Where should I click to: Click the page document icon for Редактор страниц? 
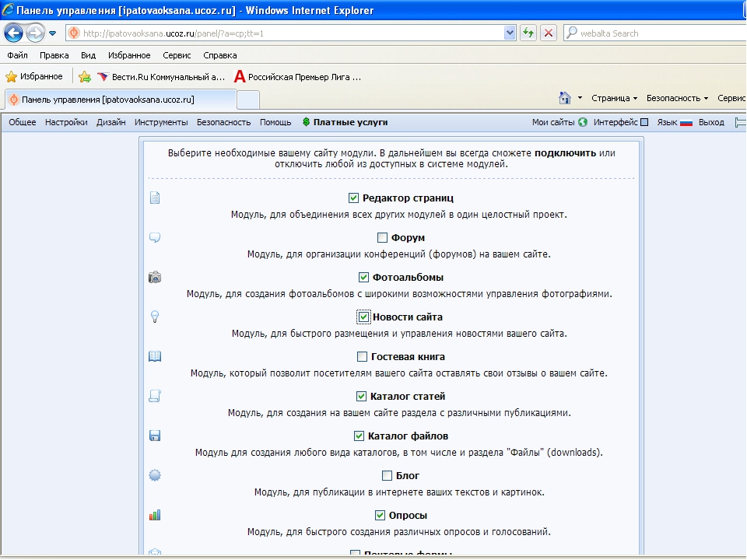coord(155,198)
